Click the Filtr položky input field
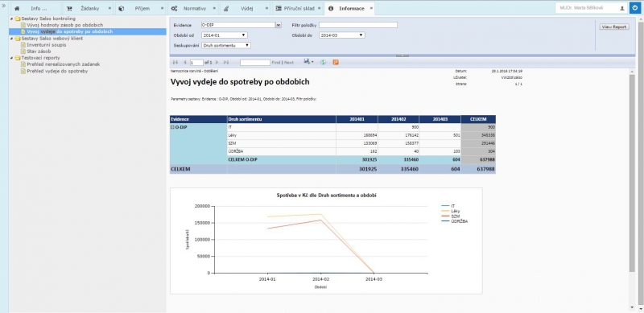This screenshot has height=313, width=644. tap(358, 25)
